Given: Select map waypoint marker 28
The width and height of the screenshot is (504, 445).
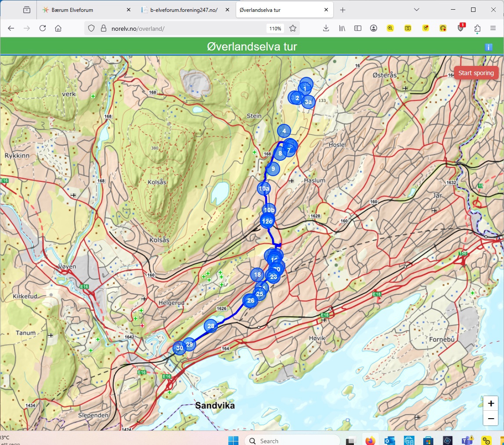Looking at the screenshot, I should 211,326.
